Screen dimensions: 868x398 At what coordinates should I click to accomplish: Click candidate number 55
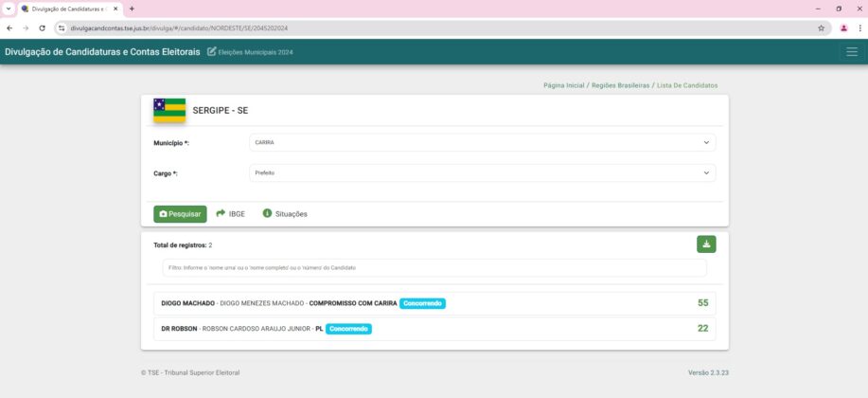703,303
